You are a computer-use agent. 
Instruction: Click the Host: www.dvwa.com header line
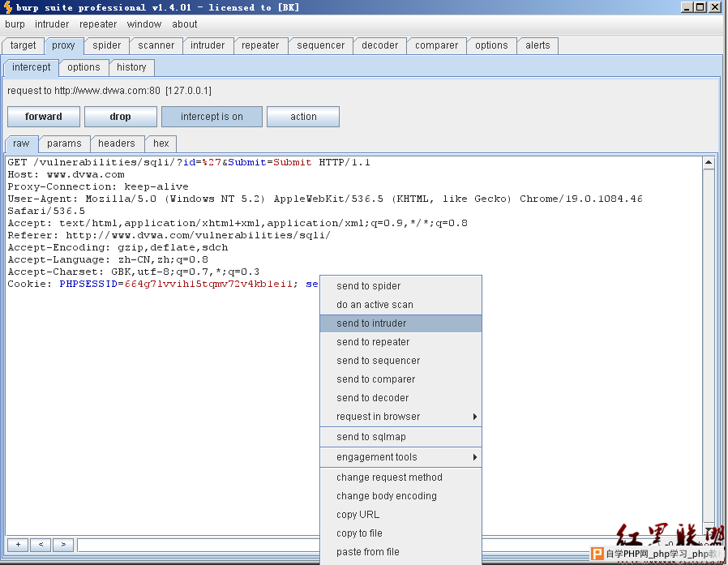click(x=66, y=174)
